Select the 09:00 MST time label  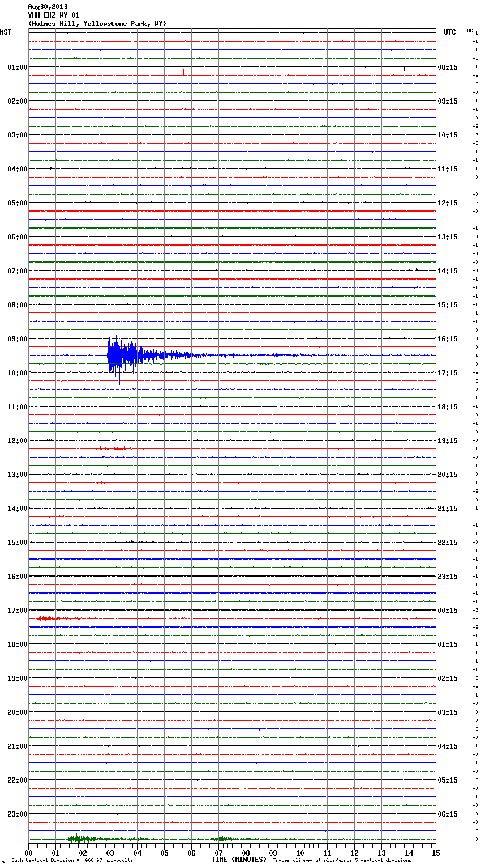pos(17,339)
